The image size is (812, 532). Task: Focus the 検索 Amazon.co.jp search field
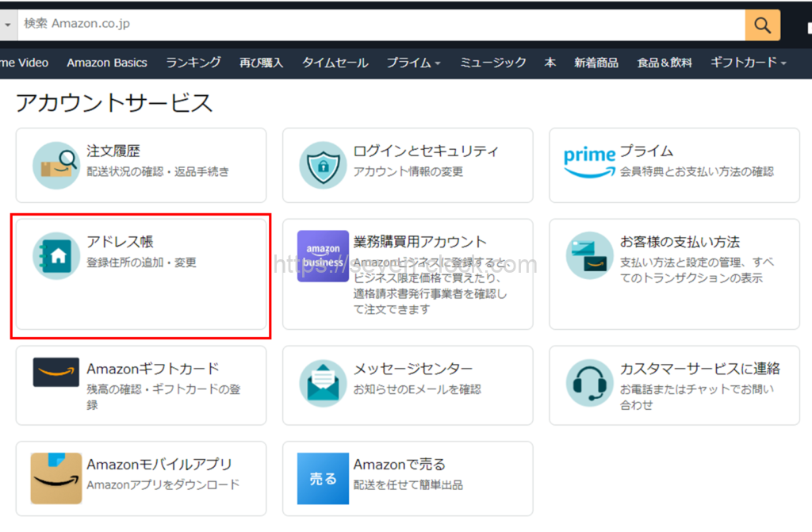click(381, 25)
